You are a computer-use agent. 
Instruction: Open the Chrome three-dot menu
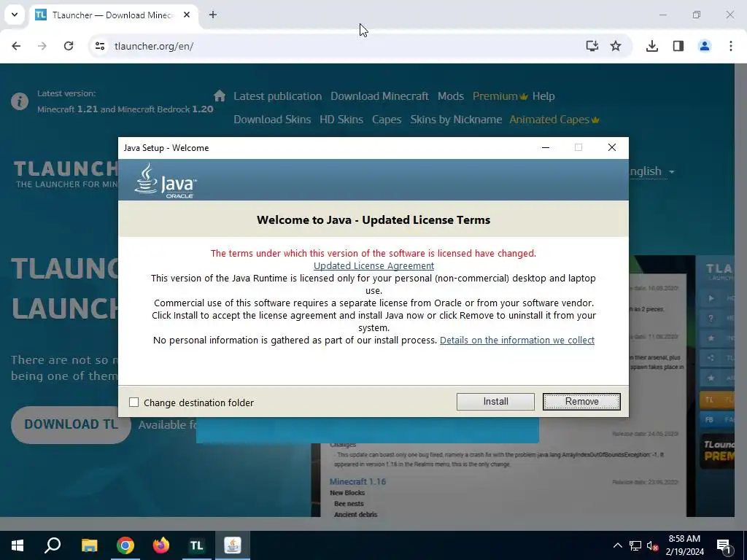[730, 46]
